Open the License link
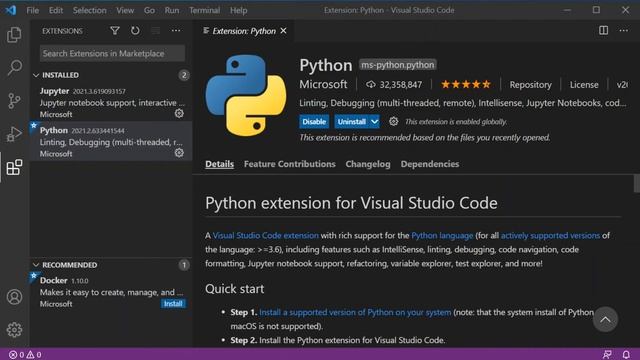Image resolution: width=640 pixels, height=360 pixels. tap(584, 84)
